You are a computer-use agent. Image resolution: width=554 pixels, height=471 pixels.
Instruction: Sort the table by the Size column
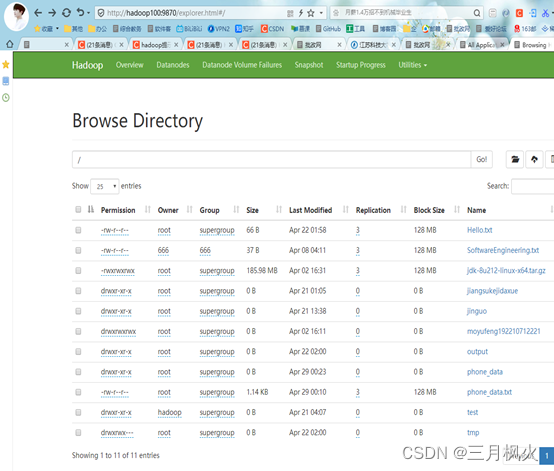click(x=252, y=210)
